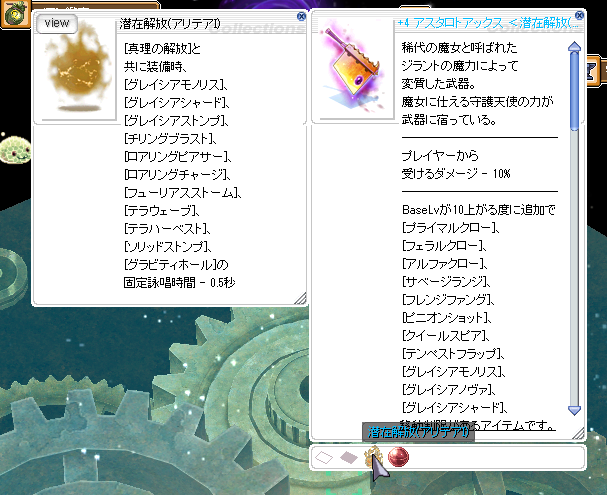
Task: Click the red orb in fourth slot
Action: pos(398,457)
